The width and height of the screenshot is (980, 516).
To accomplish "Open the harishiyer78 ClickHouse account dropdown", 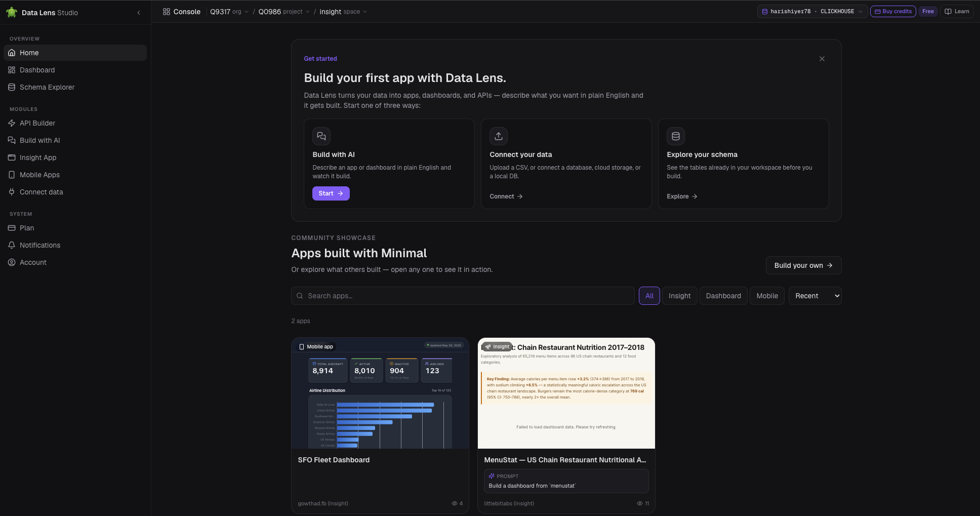I will pos(812,11).
